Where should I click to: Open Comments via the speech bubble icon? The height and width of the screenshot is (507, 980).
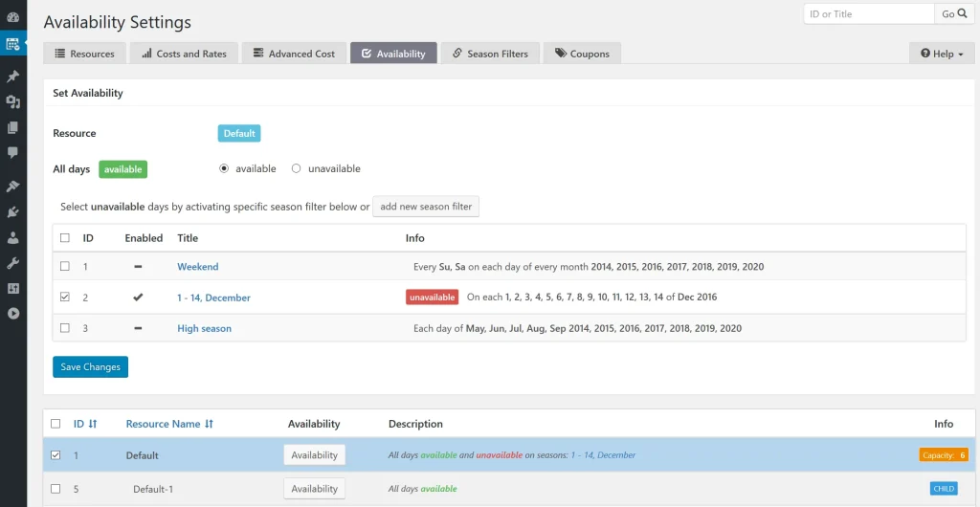(13, 152)
